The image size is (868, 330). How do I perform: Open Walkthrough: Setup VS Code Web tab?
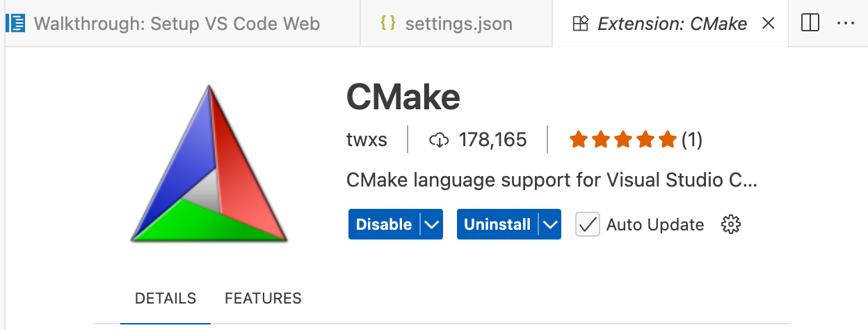pos(177,24)
